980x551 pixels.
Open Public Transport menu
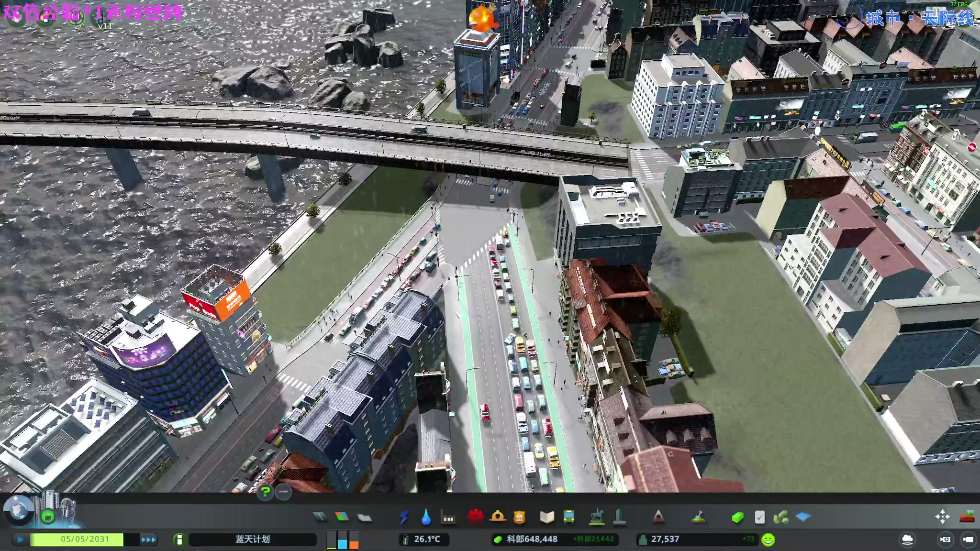pyautogui.click(x=569, y=517)
